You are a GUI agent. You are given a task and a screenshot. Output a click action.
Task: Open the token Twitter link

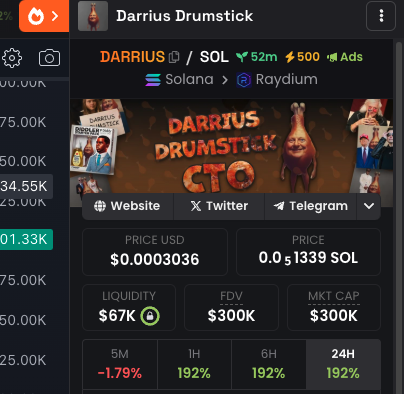click(x=219, y=206)
